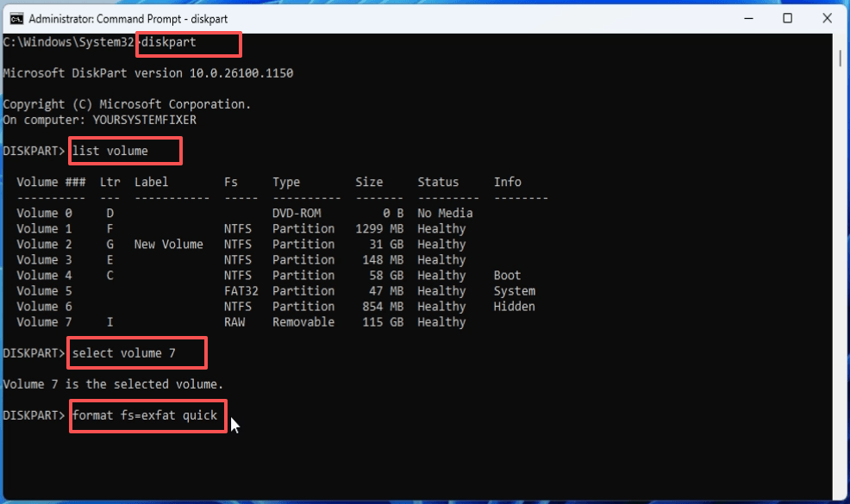Click the '31 GB' size value

(x=386, y=245)
